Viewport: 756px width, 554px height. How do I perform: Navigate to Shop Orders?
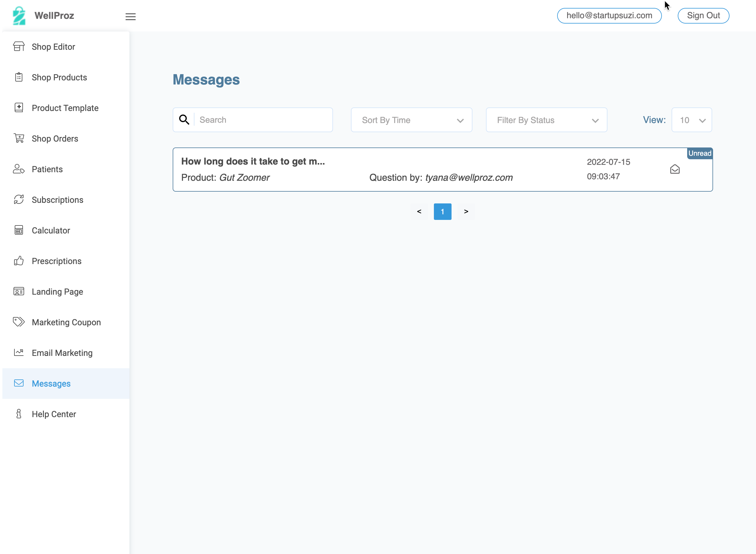point(66,138)
